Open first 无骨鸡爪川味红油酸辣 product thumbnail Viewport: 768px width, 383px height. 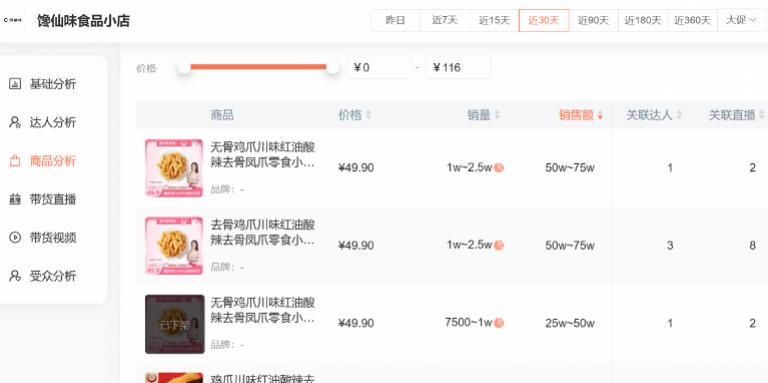[174, 168]
